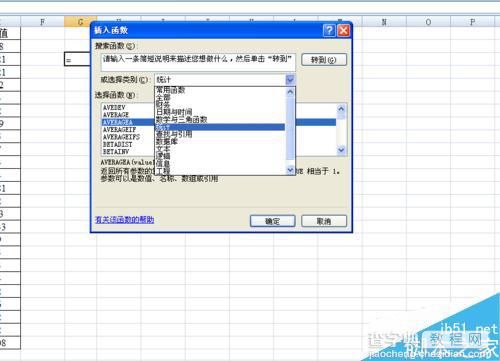Viewport: 500px width, 361px height.
Task: Close the 插入函数 dialog with the red X
Action: coord(343,31)
